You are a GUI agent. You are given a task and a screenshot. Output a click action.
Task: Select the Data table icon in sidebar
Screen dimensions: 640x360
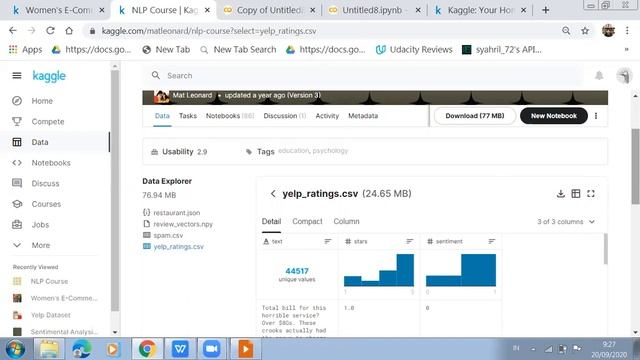(x=17, y=142)
